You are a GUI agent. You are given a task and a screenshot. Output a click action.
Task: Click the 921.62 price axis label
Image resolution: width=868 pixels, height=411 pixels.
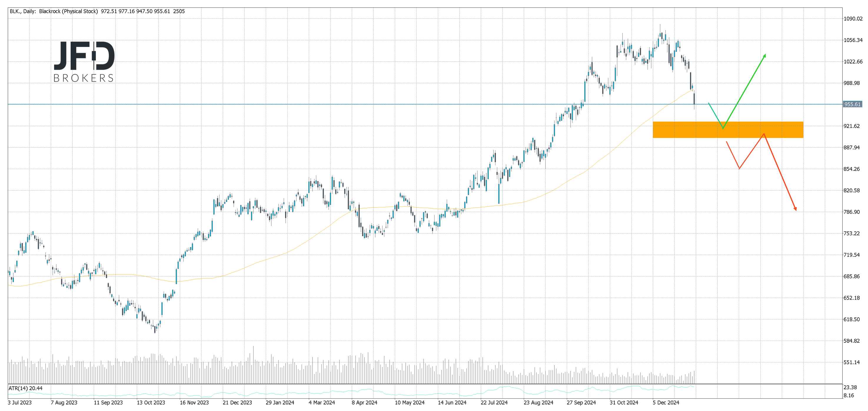click(x=852, y=126)
